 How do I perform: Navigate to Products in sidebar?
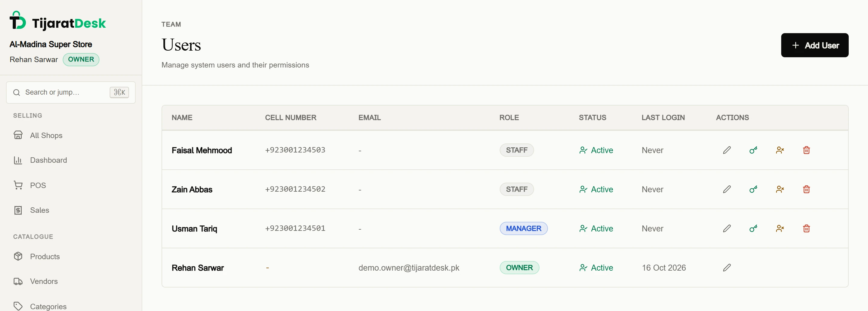pyautogui.click(x=71, y=256)
